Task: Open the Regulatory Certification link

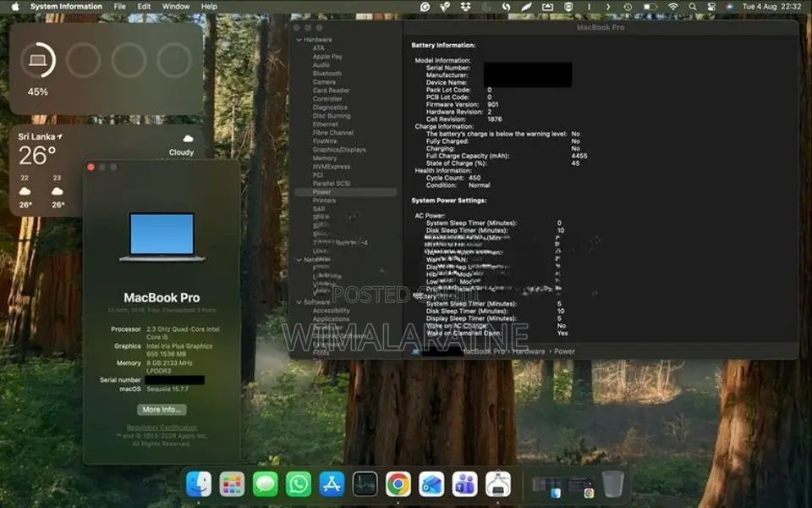Action: click(162, 428)
